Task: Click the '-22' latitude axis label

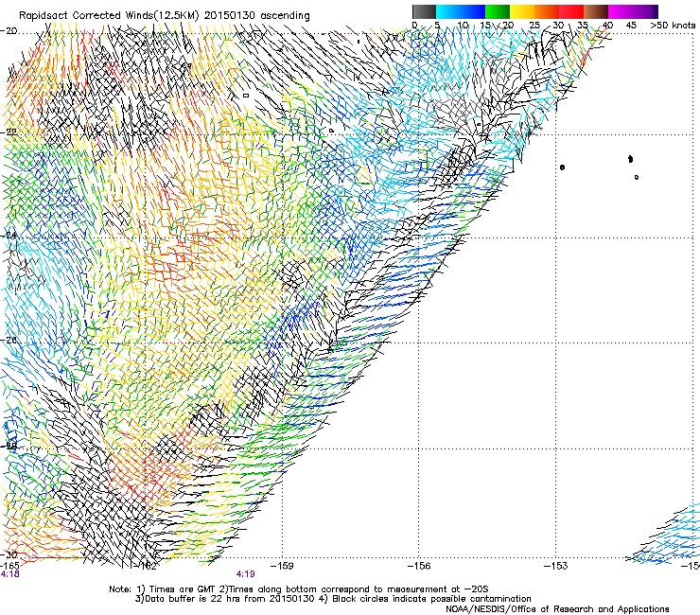Action: coord(9,132)
